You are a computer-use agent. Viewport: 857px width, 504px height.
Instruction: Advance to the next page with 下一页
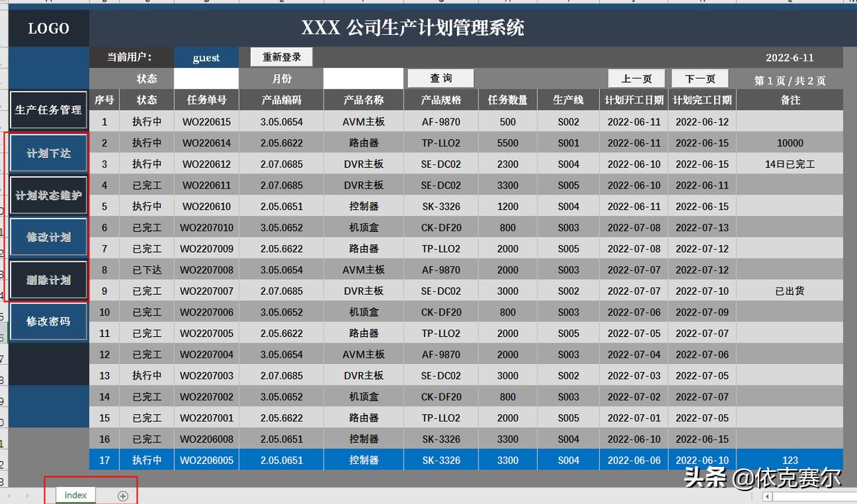698,78
